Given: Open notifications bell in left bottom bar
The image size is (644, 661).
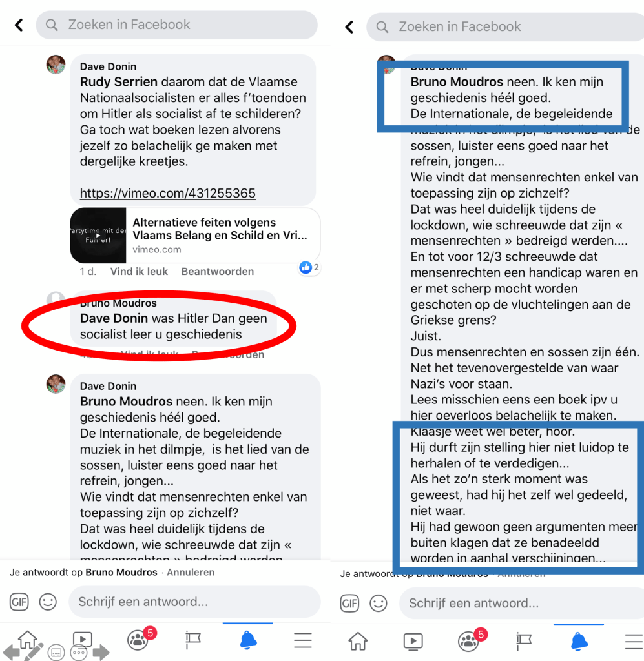Looking at the screenshot, I should point(249,640).
